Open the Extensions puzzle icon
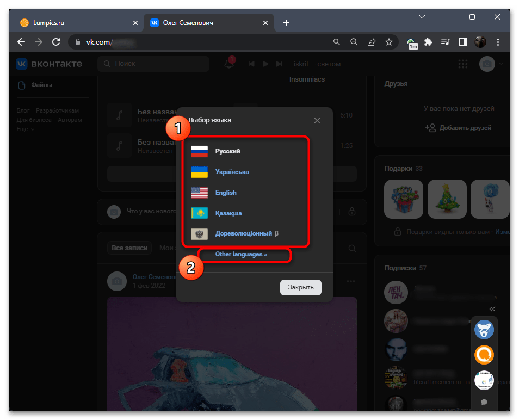 [x=428, y=42]
